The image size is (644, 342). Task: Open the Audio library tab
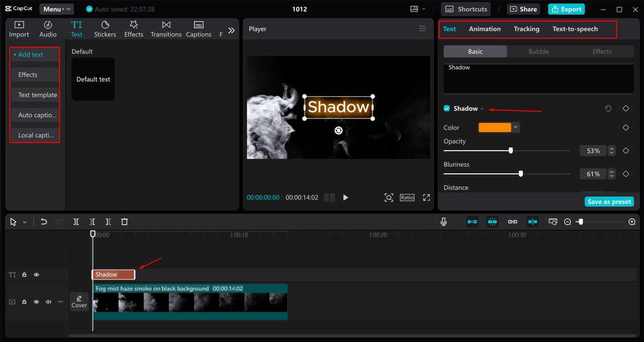tap(48, 29)
